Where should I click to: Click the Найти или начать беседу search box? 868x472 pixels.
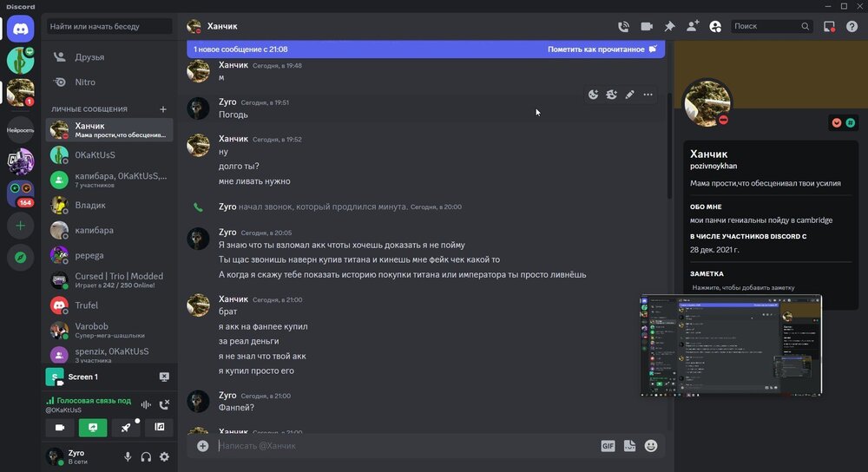109,26
